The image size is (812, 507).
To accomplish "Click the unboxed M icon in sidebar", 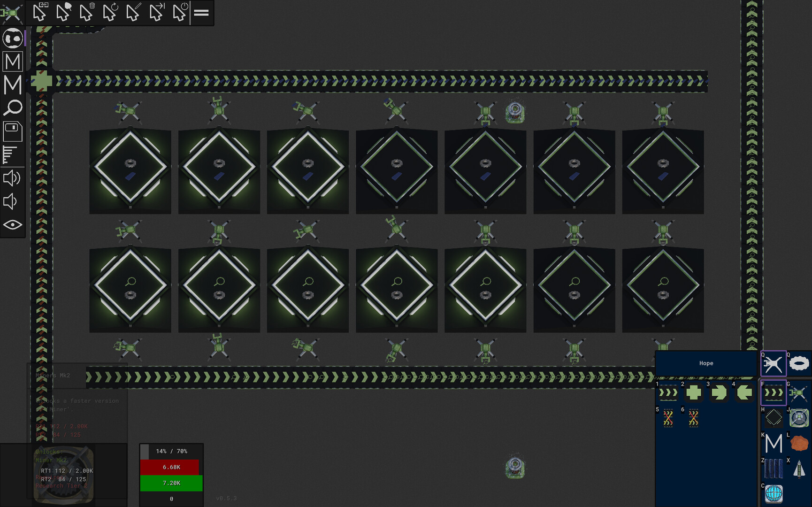I will click(13, 85).
